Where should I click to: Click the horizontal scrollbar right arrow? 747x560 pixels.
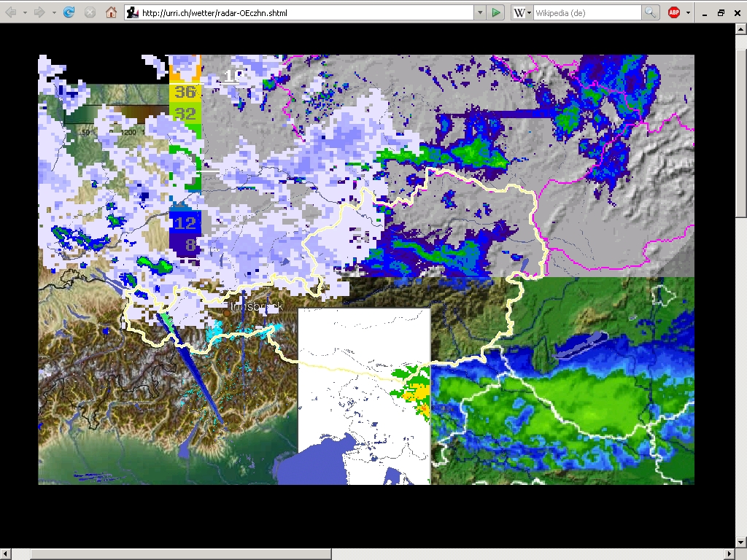[x=729, y=554]
